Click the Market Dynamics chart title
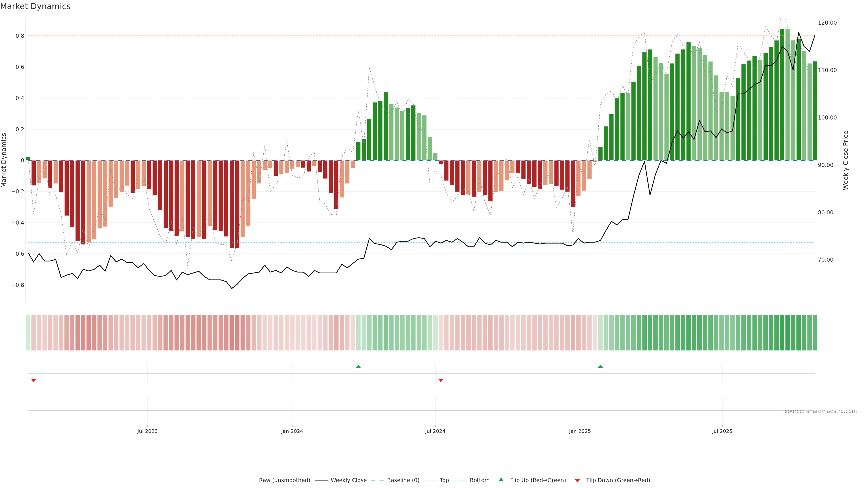 pyautogui.click(x=35, y=6)
